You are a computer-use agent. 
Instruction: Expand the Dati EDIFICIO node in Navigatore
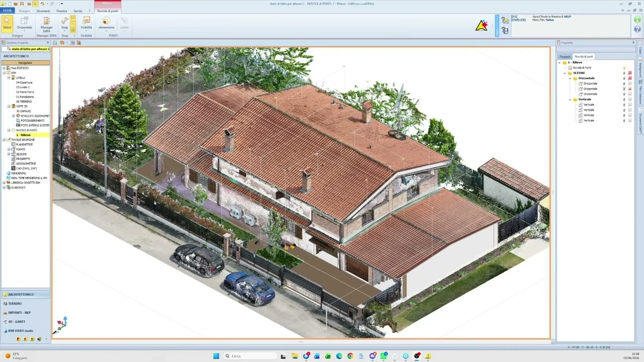click(x=4, y=68)
